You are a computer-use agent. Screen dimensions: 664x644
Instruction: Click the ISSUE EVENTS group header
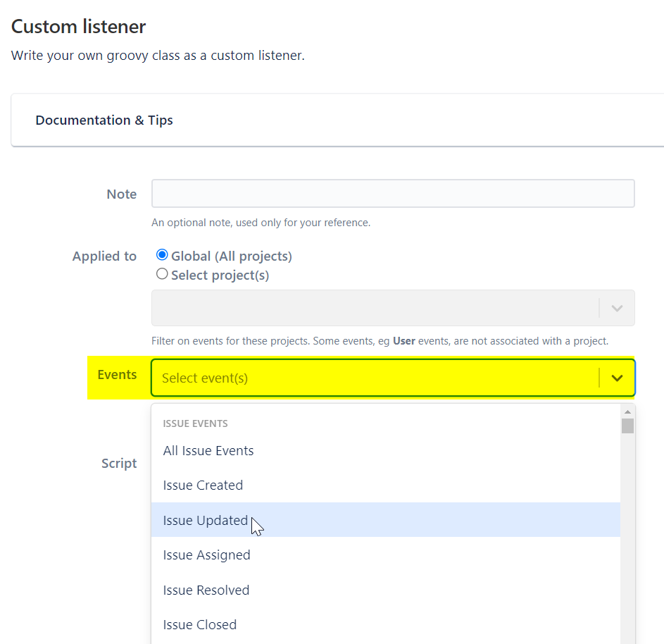[195, 423]
